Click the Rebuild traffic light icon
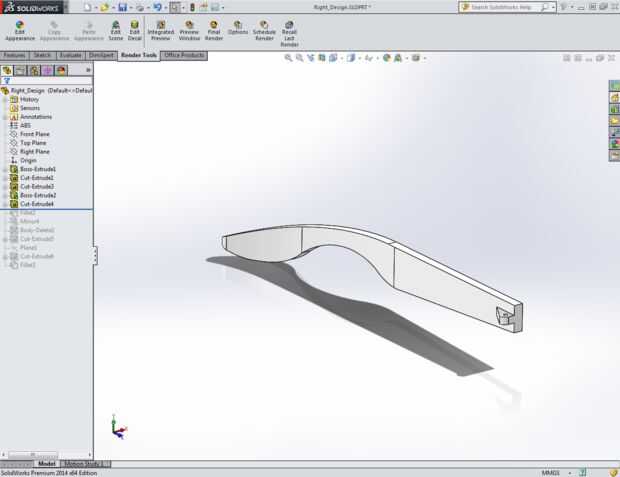The width and height of the screenshot is (620, 477). click(192, 7)
